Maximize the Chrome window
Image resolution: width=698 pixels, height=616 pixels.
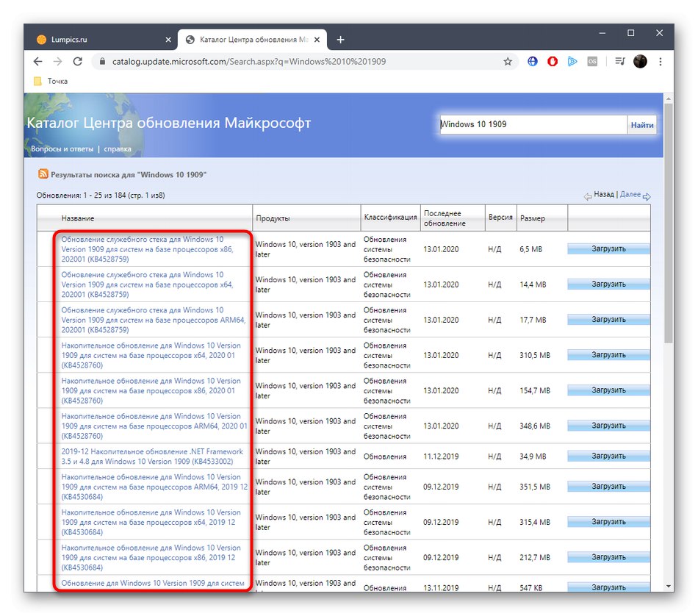[631, 33]
